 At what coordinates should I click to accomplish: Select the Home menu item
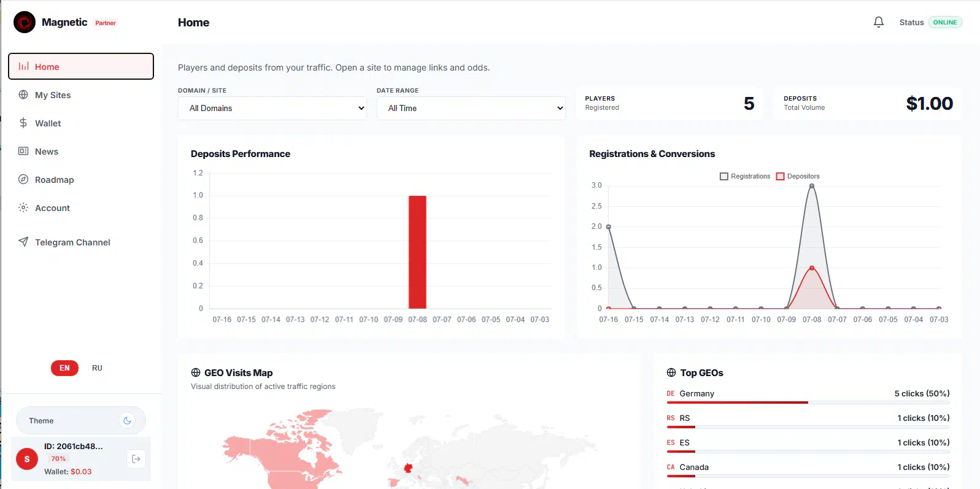coord(81,66)
